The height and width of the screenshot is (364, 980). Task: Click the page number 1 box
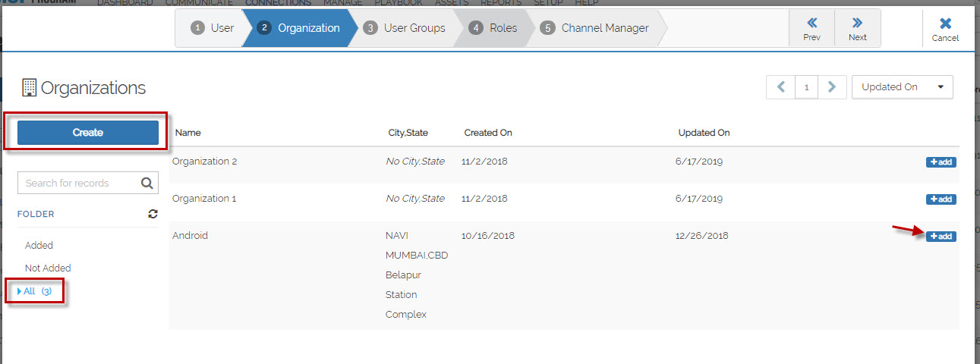[x=806, y=87]
